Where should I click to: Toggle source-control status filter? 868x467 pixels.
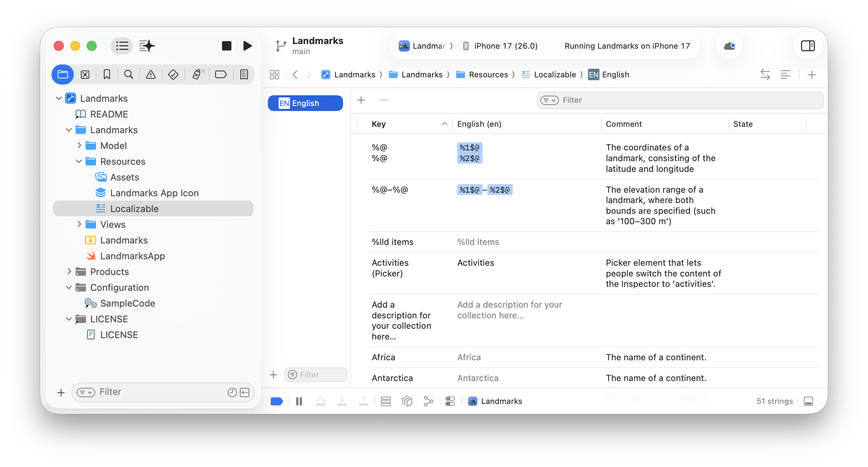pos(245,393)
